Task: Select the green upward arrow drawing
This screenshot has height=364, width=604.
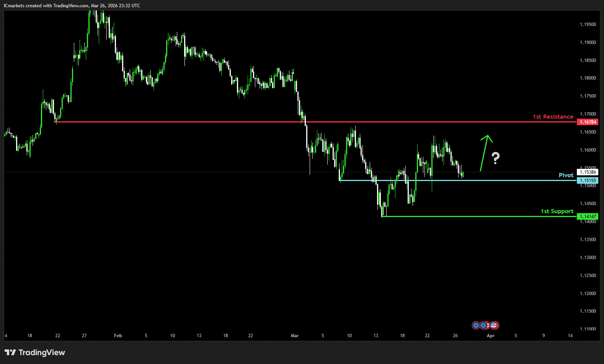Action: coord(485,152)
